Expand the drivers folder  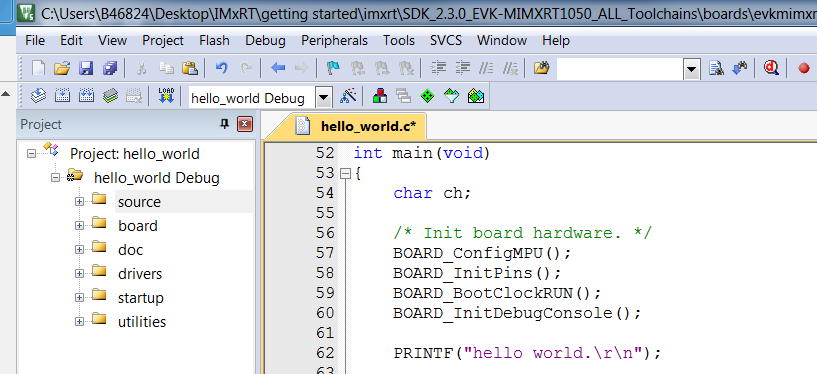79,273
